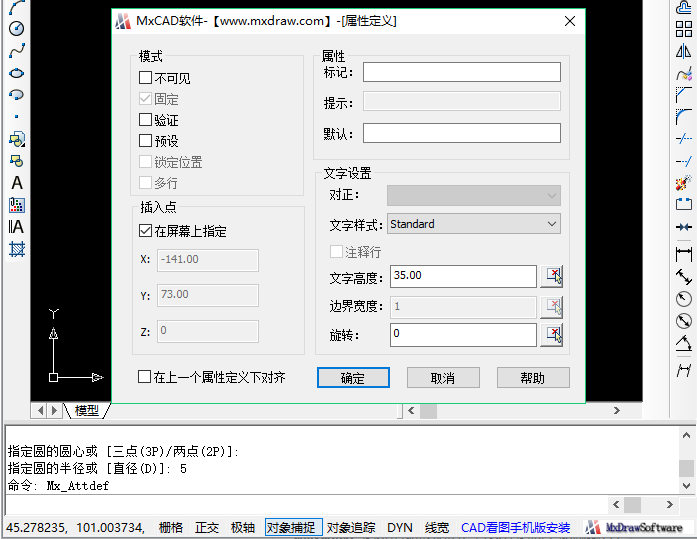Select the Ellipse drawing tool
697x539 pixels.
[16, 73]
